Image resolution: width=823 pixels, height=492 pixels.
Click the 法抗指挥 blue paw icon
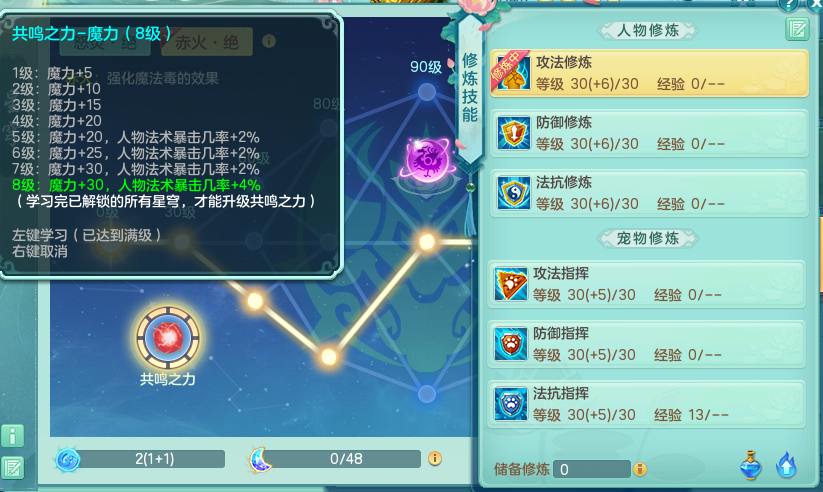[x=511, y=404]
